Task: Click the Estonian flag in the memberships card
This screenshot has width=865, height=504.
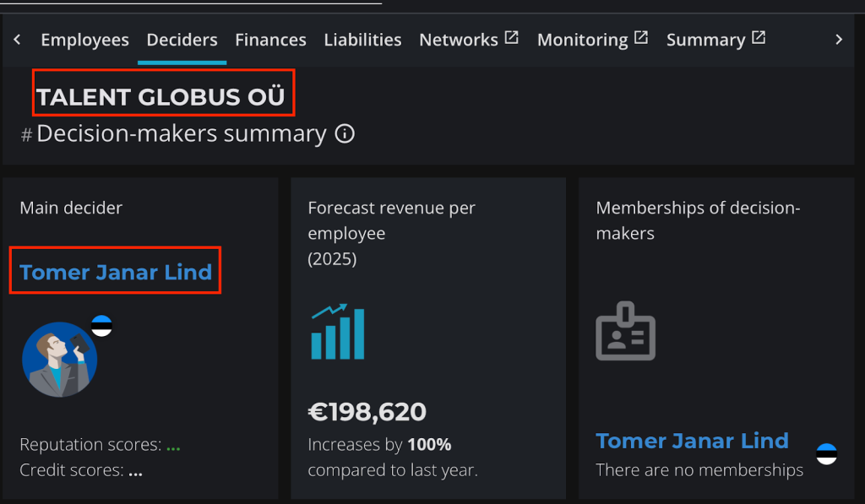Action: [826, 453]
